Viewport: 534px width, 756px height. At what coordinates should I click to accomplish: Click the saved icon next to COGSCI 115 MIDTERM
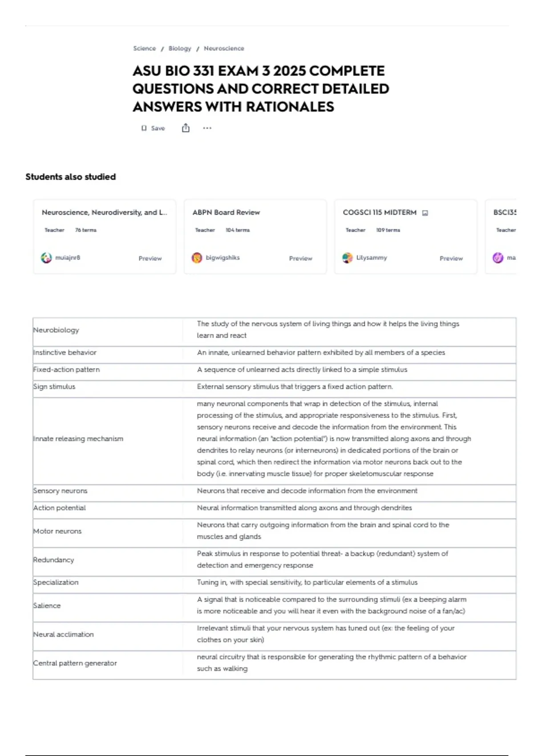[x=425, y=213]
